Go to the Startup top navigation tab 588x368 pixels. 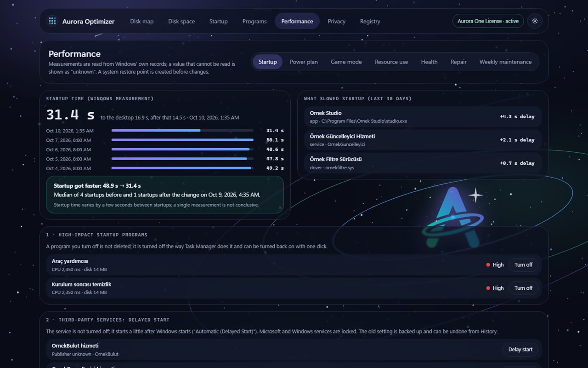tap(219, 21)
